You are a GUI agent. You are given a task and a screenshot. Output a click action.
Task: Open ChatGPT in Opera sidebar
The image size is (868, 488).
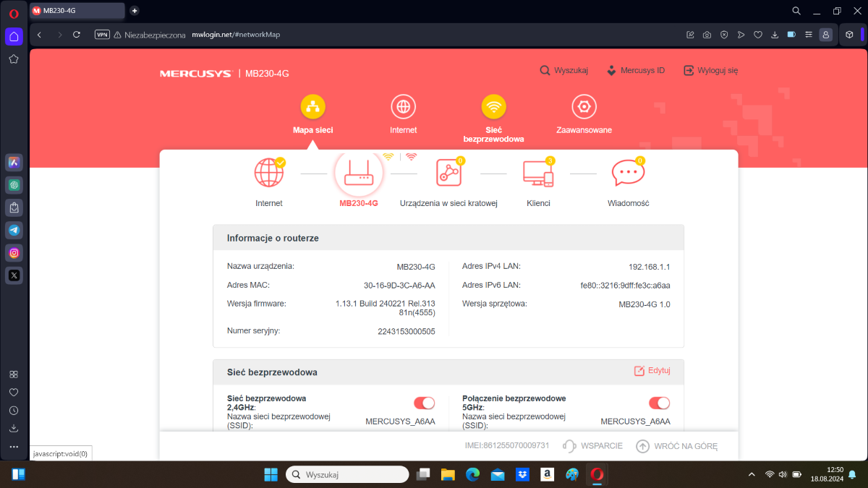(14, 185)
